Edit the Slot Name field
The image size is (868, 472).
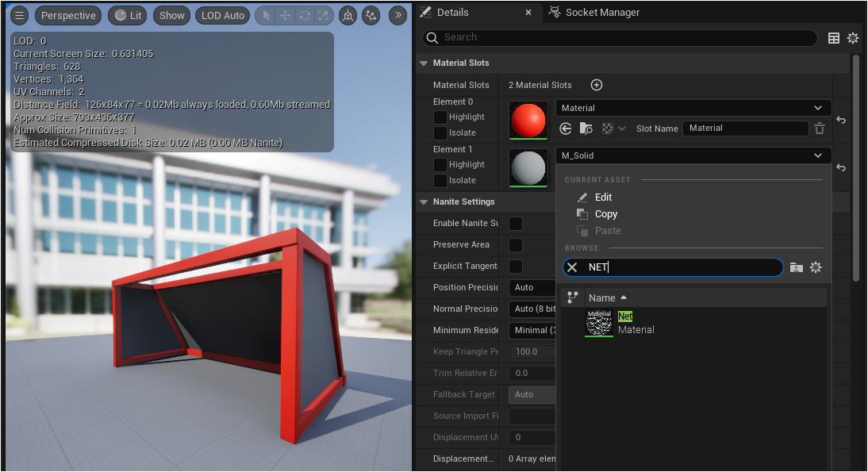click(x=745, y=128)
